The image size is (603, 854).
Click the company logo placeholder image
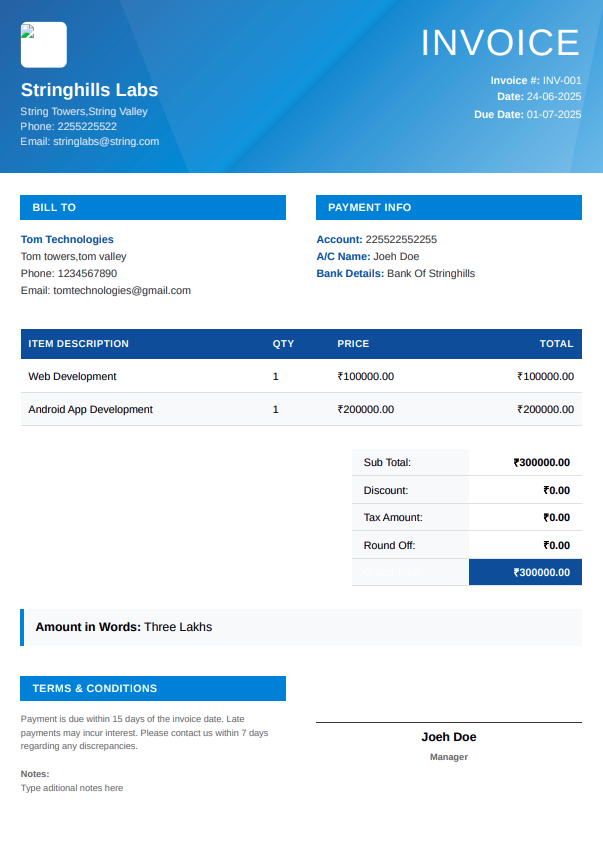point(43,45)
